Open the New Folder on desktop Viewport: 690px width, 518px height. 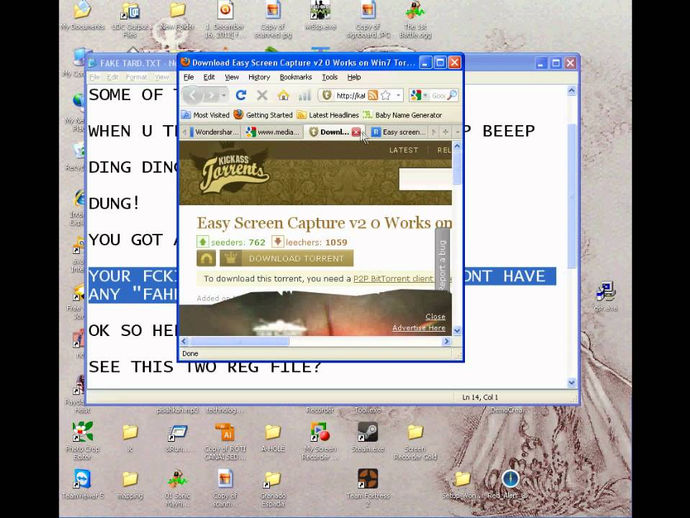point(177,16)
